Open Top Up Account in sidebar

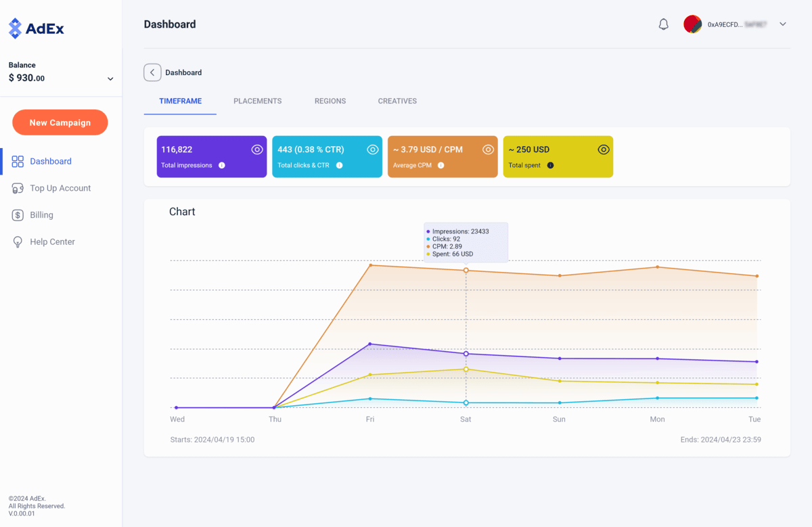[60, 188]
